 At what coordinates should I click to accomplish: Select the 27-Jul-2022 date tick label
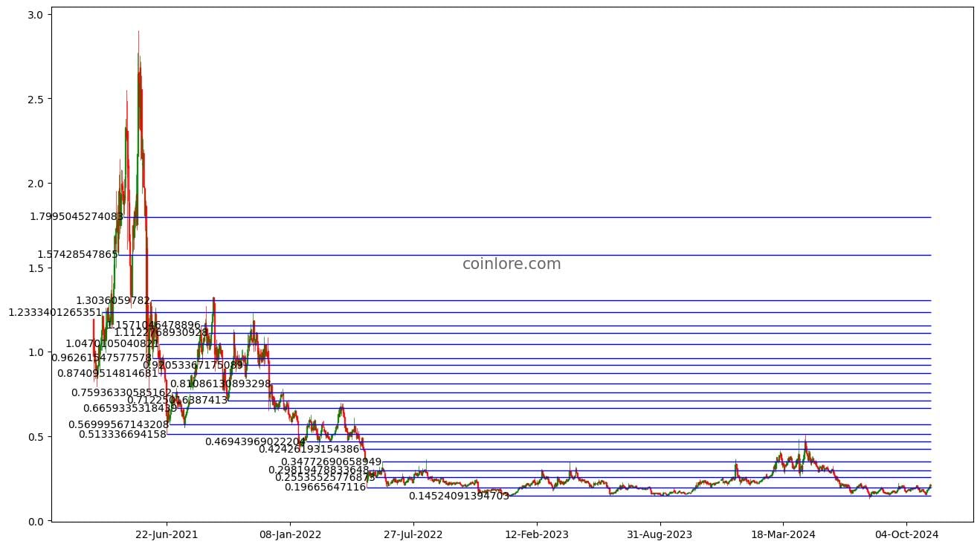click(414, 534)
